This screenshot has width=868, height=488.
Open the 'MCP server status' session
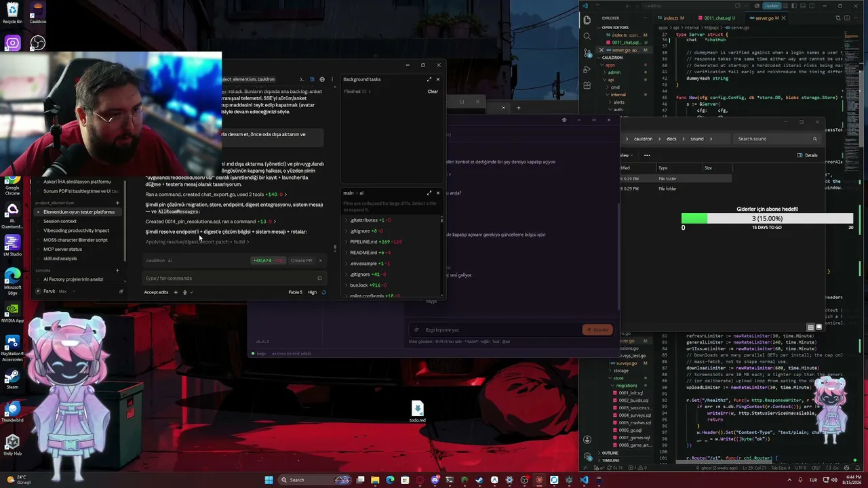click(x=79, y=249)
